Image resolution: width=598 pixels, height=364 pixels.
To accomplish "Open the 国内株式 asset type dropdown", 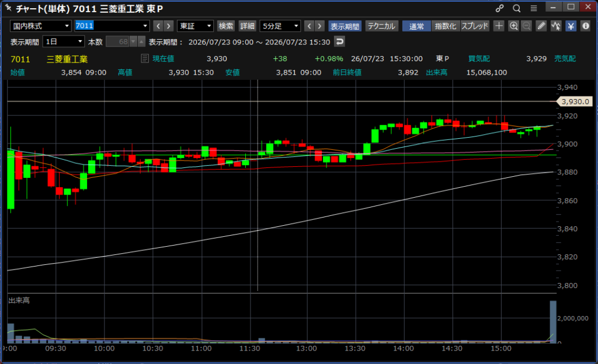I will coord(41,26).
